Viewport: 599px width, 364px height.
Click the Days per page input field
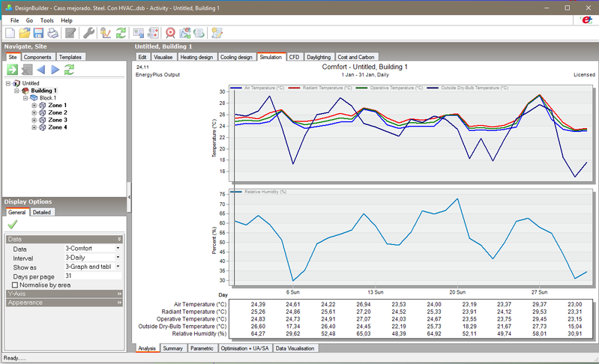tap(93, 276)
